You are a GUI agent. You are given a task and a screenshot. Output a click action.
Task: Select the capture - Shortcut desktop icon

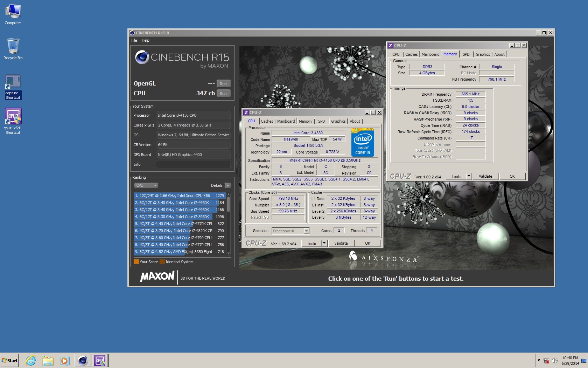point(13,87)
